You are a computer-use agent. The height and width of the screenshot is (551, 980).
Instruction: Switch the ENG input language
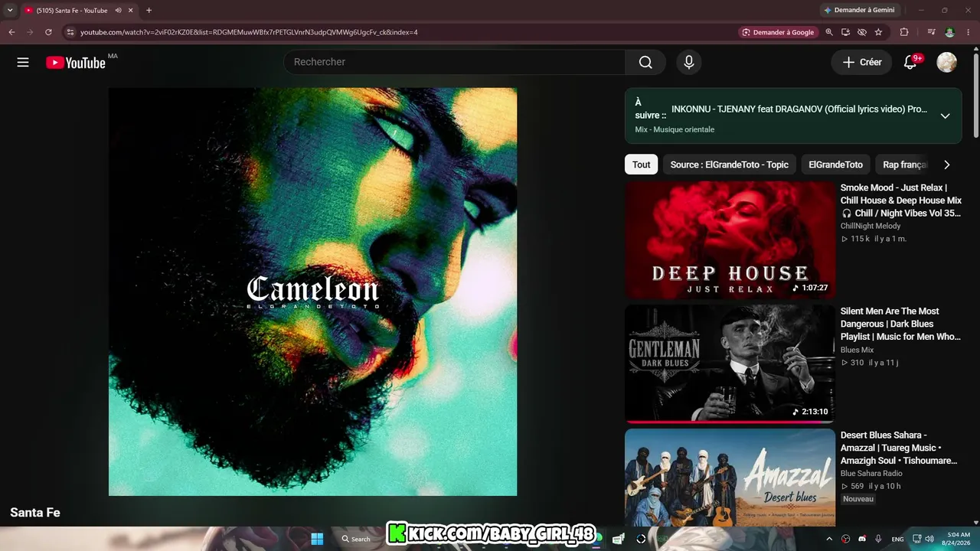897,539
